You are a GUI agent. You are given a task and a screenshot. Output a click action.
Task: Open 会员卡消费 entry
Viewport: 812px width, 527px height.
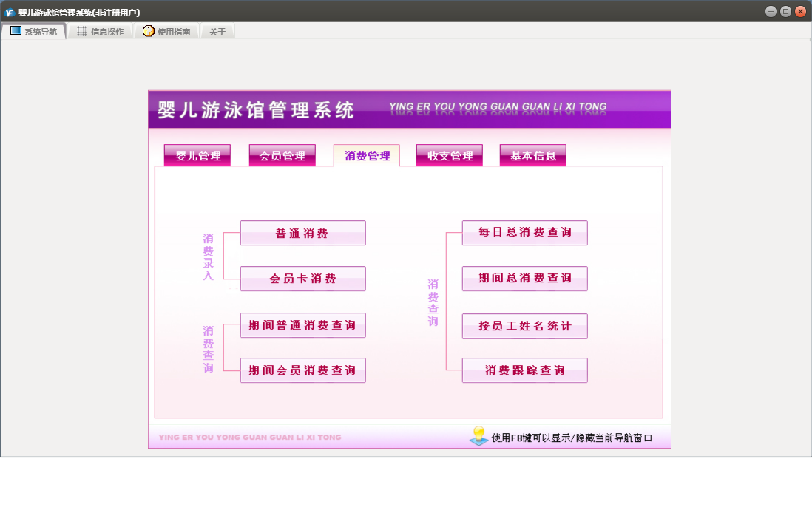coord(303,279)
